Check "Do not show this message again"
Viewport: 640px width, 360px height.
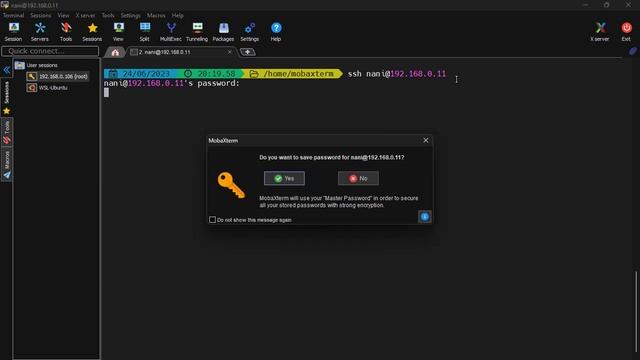(212, 220)
